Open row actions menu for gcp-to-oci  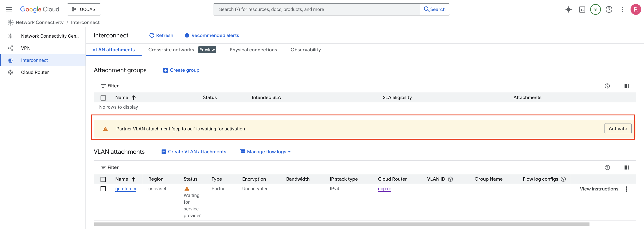click(626, 189)
